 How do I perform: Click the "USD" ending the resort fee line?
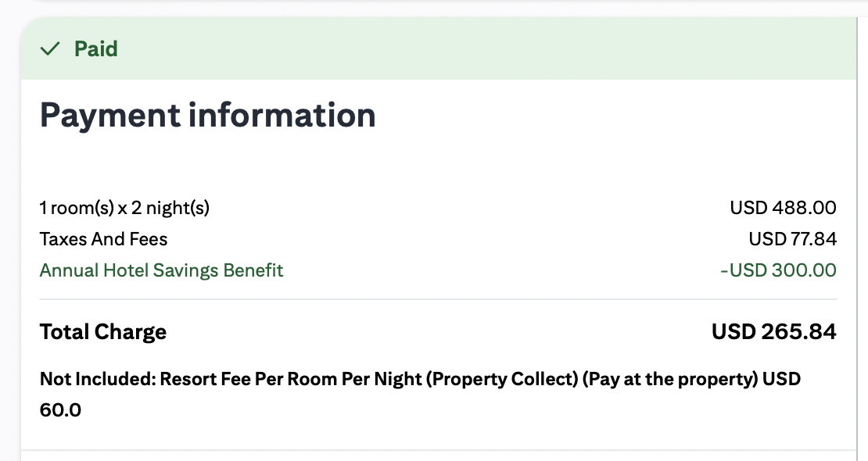(x=782, y=380)
